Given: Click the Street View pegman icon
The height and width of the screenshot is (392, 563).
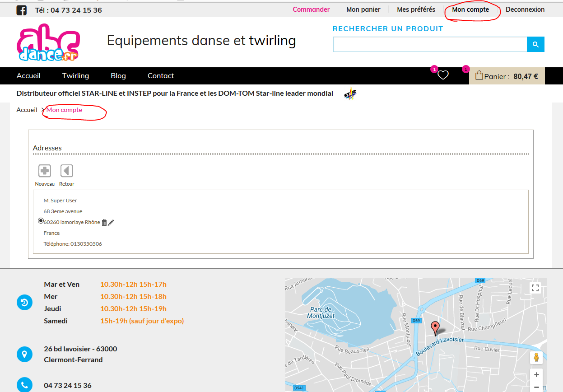Looking at the screenshot, I should [536, 358].
